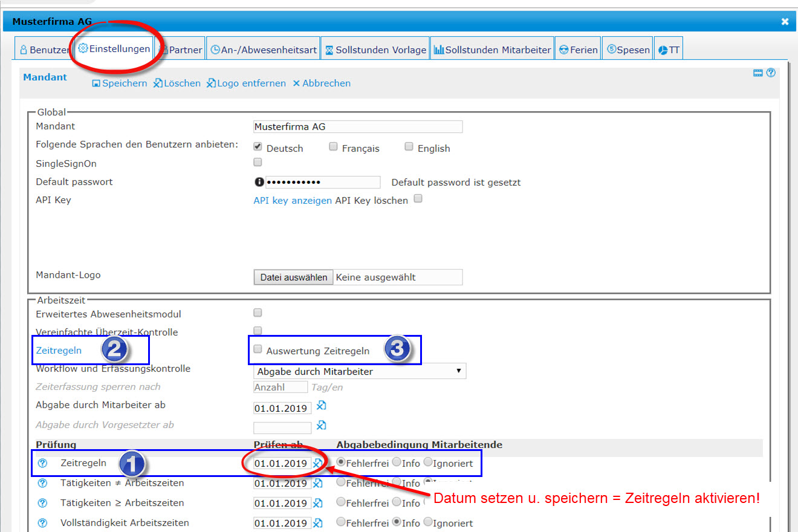Click the empty Abgabe durch Vorgesetzter ab field
The width and height of the screenshot is (798, 532).
(x=282, y=427)
